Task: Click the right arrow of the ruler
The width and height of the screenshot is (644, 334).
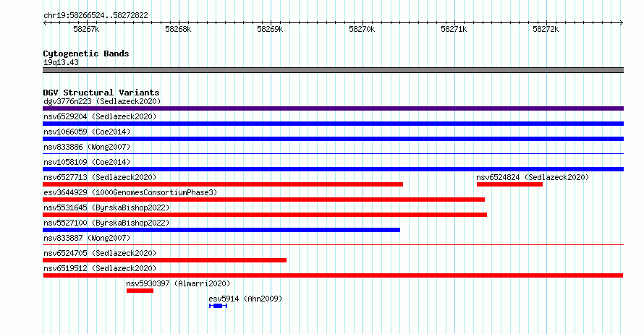Action: 622,23
